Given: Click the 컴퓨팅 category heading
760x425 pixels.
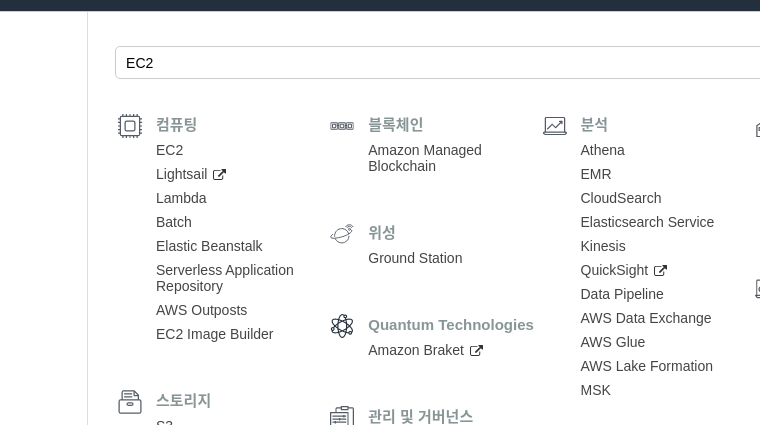Looking at the screenshot, I should (176, 125).
